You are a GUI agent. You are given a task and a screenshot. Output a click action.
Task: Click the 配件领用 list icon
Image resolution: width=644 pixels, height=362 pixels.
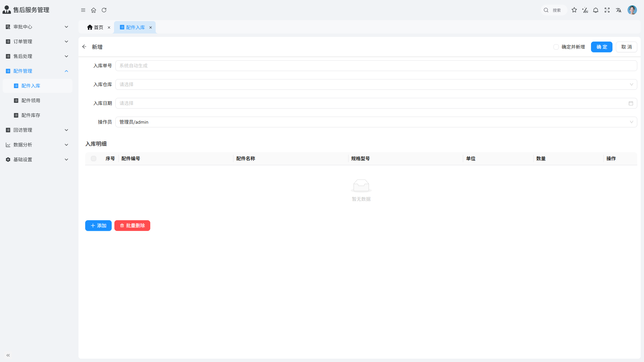(x=16, y=101)
